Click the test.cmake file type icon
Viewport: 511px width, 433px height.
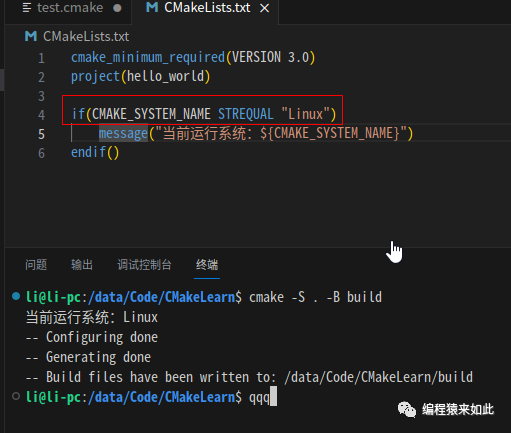(27, 8)
